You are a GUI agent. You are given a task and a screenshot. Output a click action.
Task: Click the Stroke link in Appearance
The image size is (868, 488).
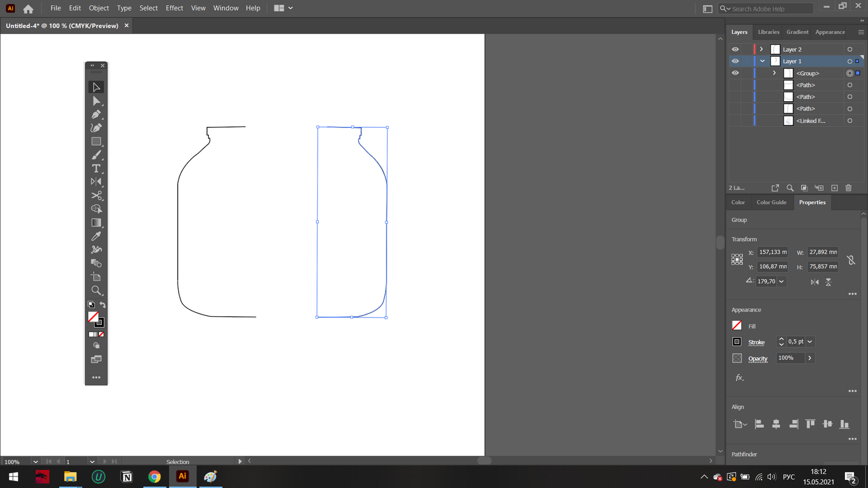pyautogui.click(x=756, y=342)
